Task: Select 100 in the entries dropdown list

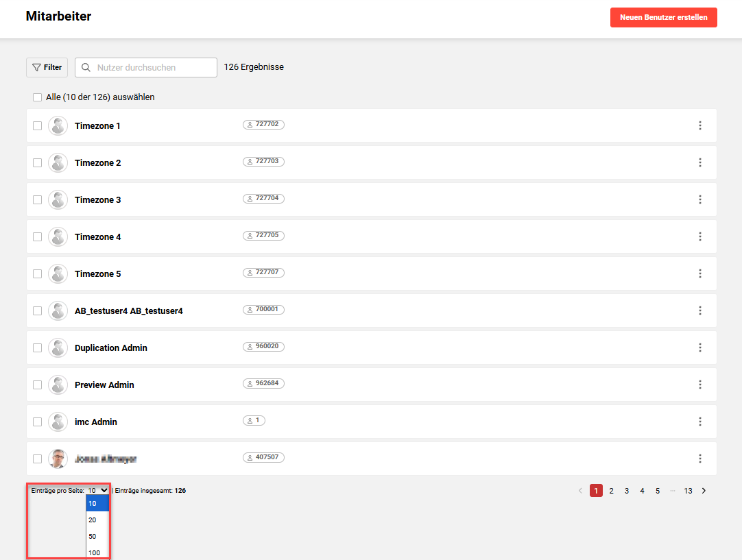Action: [94, 552]
